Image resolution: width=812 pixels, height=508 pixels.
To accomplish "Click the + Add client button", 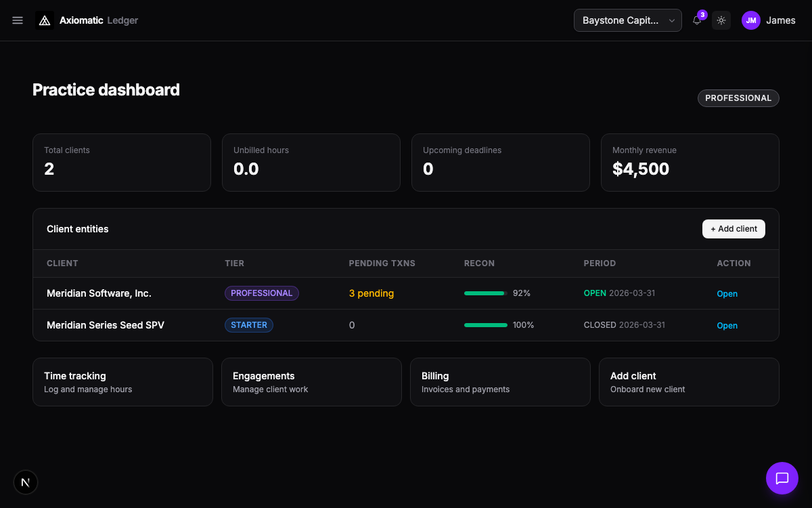I will point(734,229).
